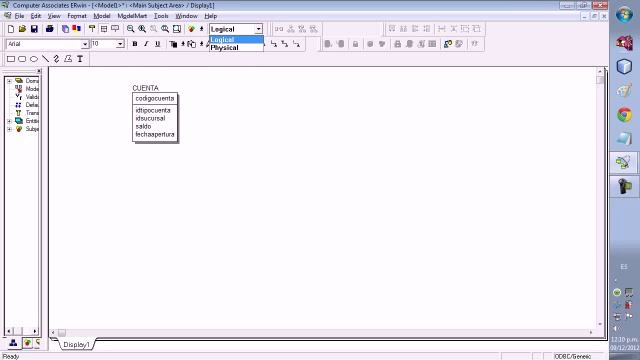This screenshot has height=360, width=640.
Task: Select the Text tool (T icon)
Action: (x=80, y=59)
